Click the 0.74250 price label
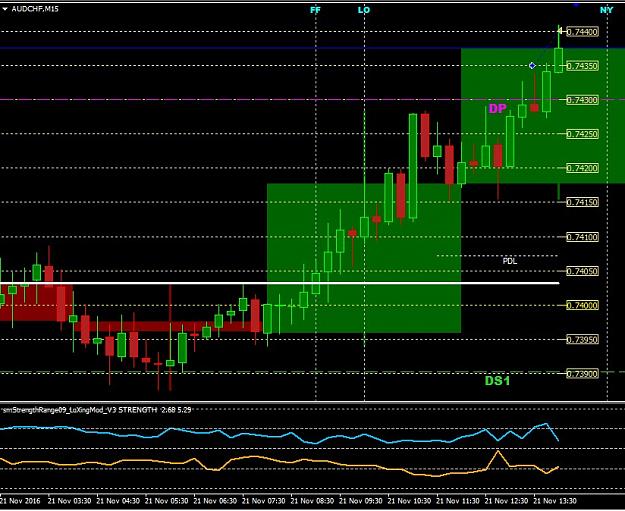The image size is (625, 511). tap(582, 134)
